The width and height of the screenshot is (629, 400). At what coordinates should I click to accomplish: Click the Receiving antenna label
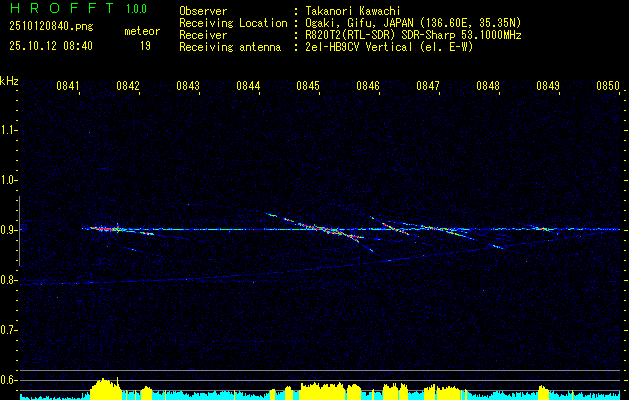point(230,47)
